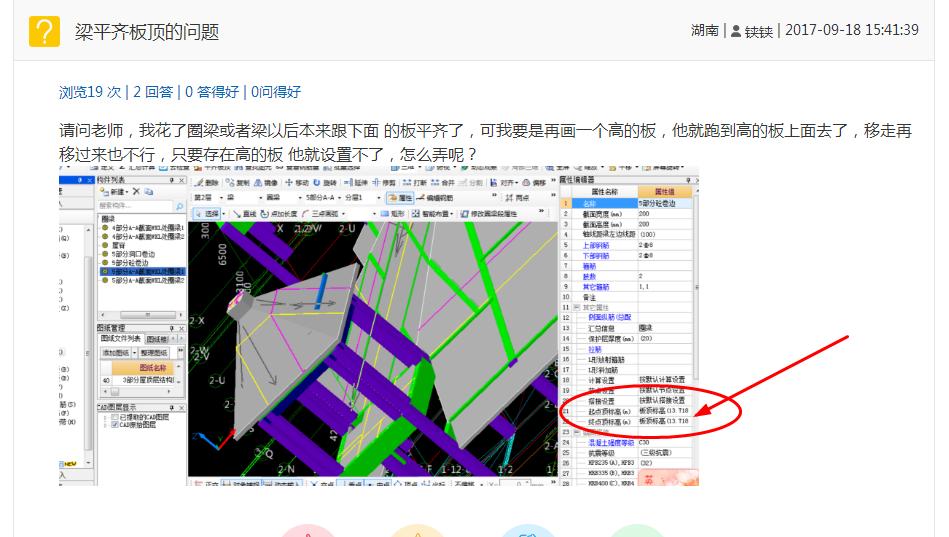Click the 起点顶标高 property value cell
The height and width of the screenshot is (537, 949).
coord(664,410)
